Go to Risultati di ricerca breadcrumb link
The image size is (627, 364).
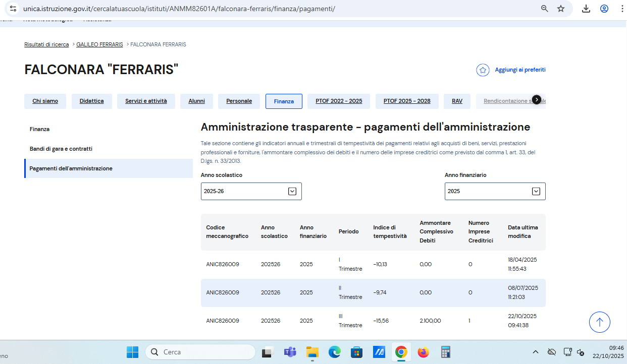(x=46, y=44)
